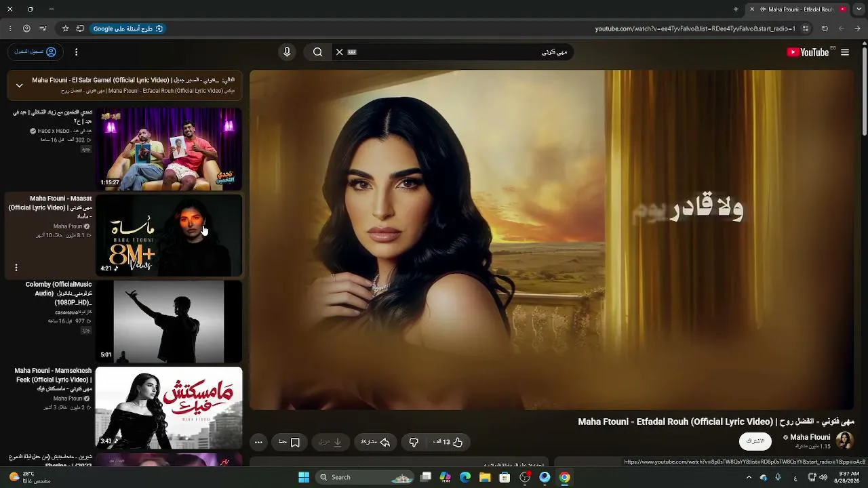This screenshot has height=488, width=868.
Task: Play the Colomby silhouette thumbnail
Action: pos(169,322)
